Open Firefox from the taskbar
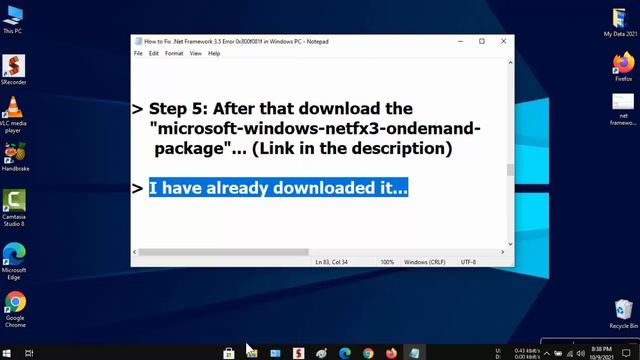The width and height of the screenshot is (640, 360). pyautogui.click(x=391, y=353)
